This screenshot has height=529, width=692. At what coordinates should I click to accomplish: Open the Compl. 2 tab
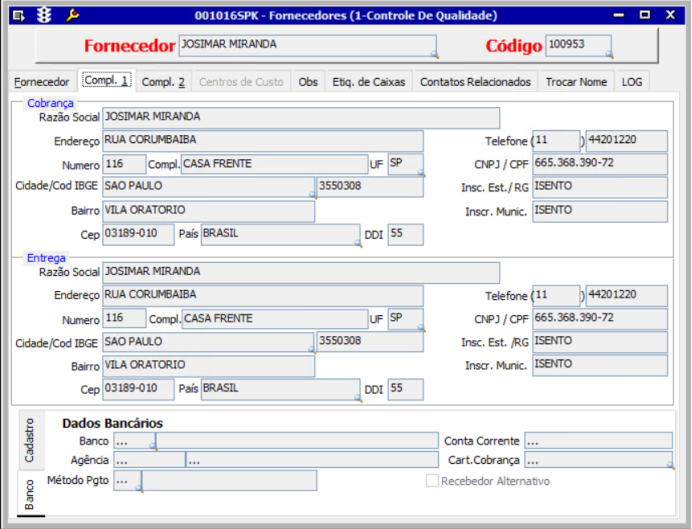click(x=163, y=82)
